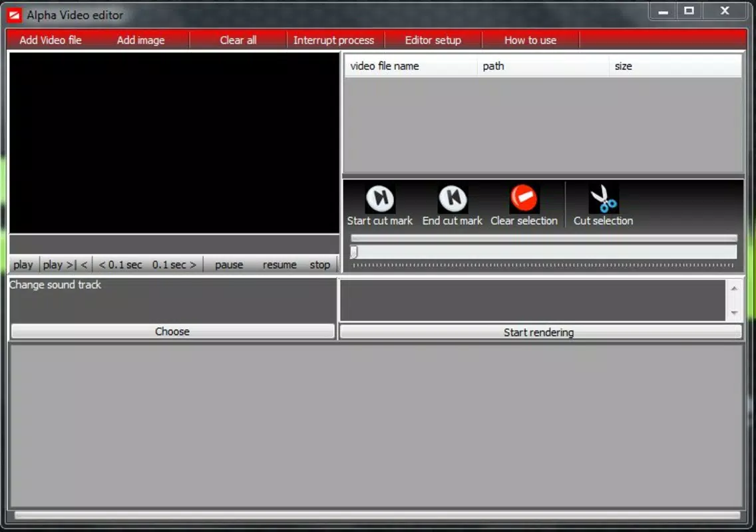
Task: Click the 'path' column header
Action: tap(543, 66)
